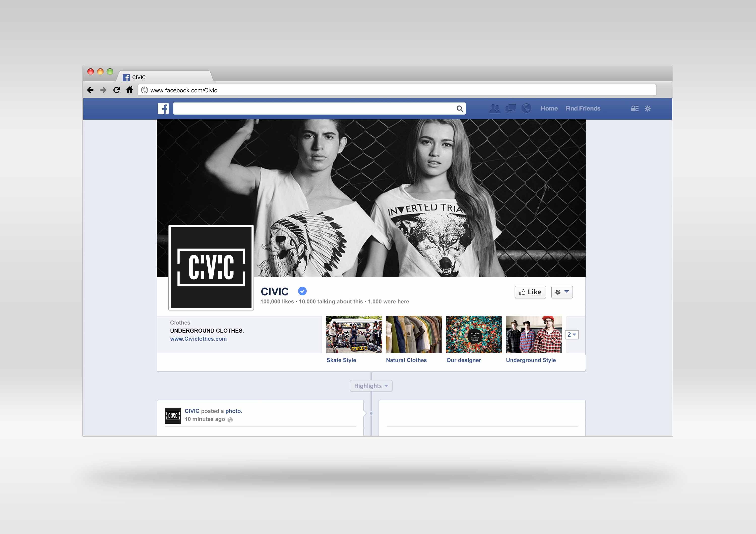Open www.Civiclothes.com link
This screenshot has height=534, width=756.
198,339
